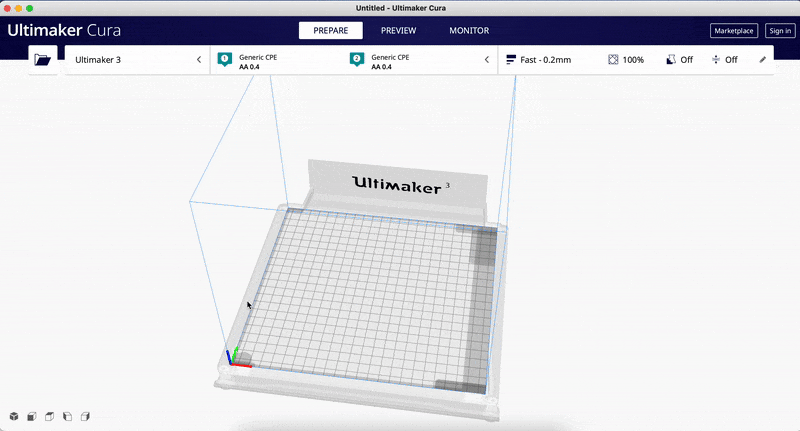Viewport: 800px width, 431px height.
Task: Click the build plate adhesion Off icon
Action: coord(716,60)
